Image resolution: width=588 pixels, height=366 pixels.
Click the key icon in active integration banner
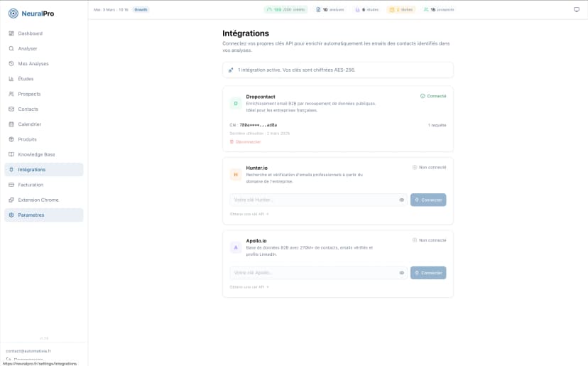tap(231, 70)
